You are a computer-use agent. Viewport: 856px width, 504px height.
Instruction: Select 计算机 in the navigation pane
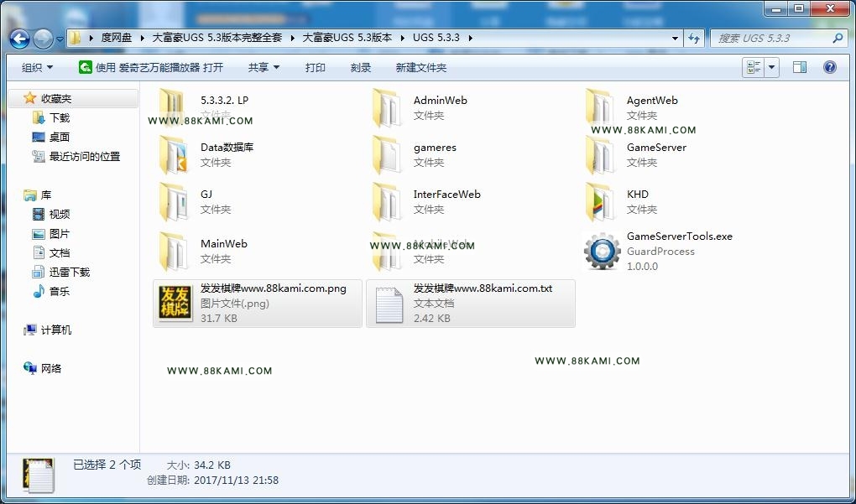point(56,330)
